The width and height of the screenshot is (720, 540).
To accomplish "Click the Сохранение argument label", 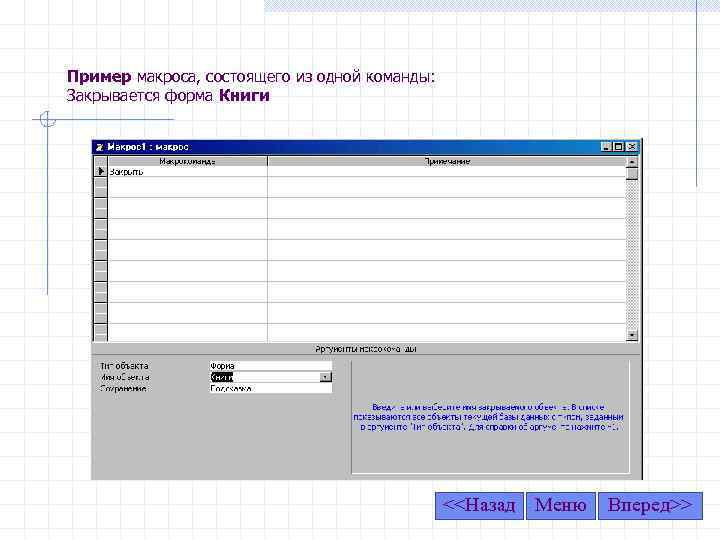I will click(123, 388).
